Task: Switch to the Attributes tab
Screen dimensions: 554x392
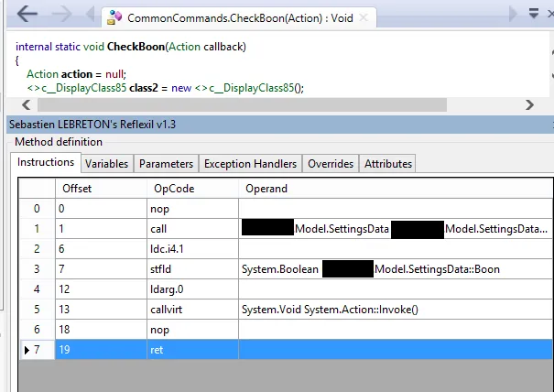Action: (x=388, y=164)
